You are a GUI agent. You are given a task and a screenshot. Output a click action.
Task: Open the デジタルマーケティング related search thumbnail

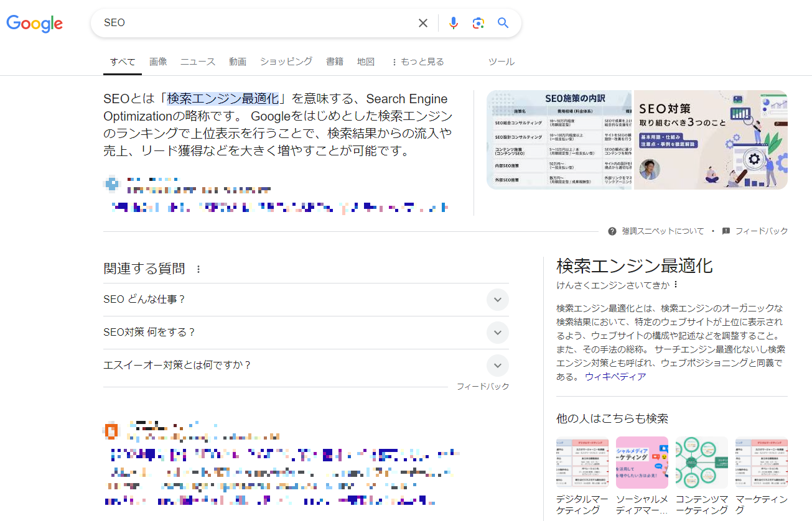point(581,463)
